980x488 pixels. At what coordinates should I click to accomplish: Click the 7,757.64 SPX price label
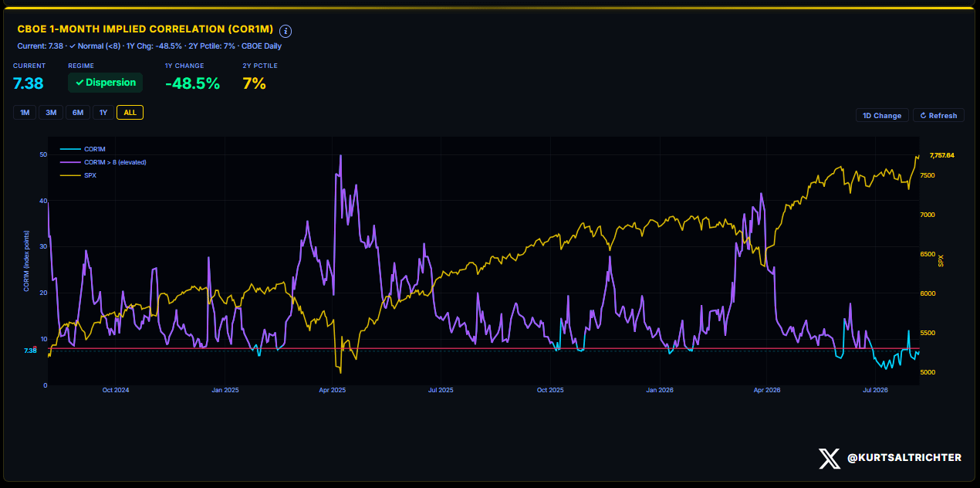[942, 155]
